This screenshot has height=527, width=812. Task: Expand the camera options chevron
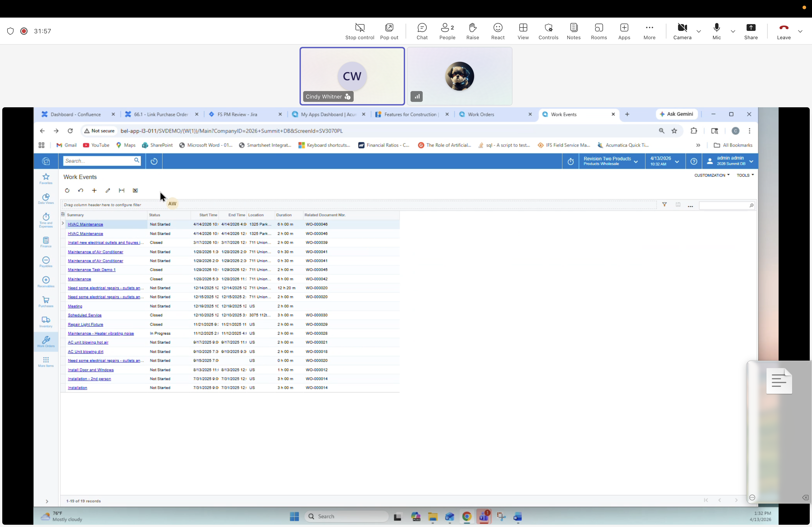(x=699, y=31)
